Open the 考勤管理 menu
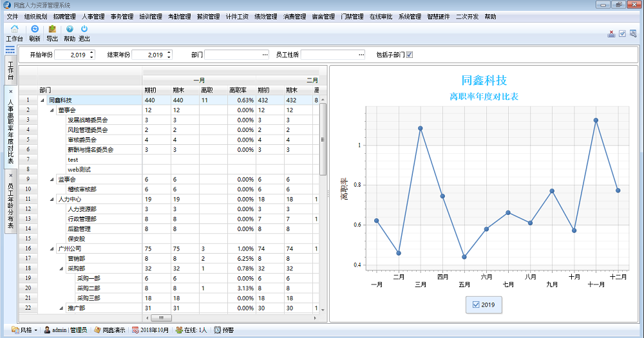Viewport: 644px width, 338px height. point(179,16)
